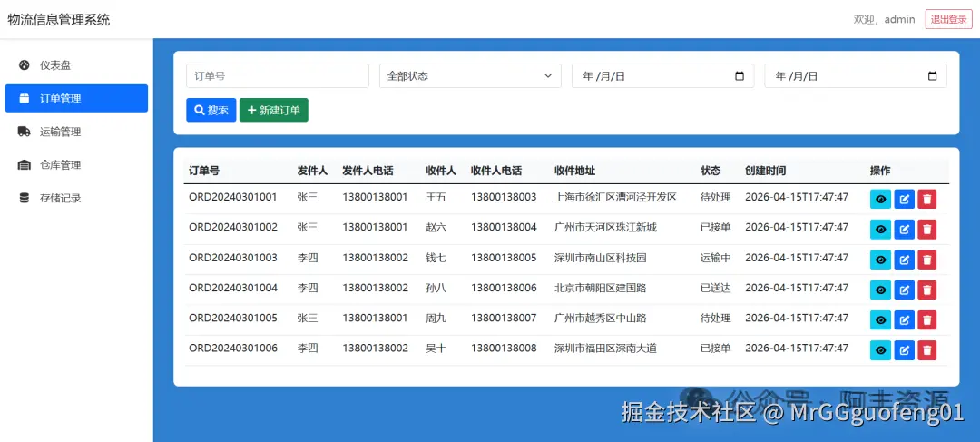This screenshot has height=442, width=980.
Task: Click order number ORD20240301002
Action: point(233,227)
